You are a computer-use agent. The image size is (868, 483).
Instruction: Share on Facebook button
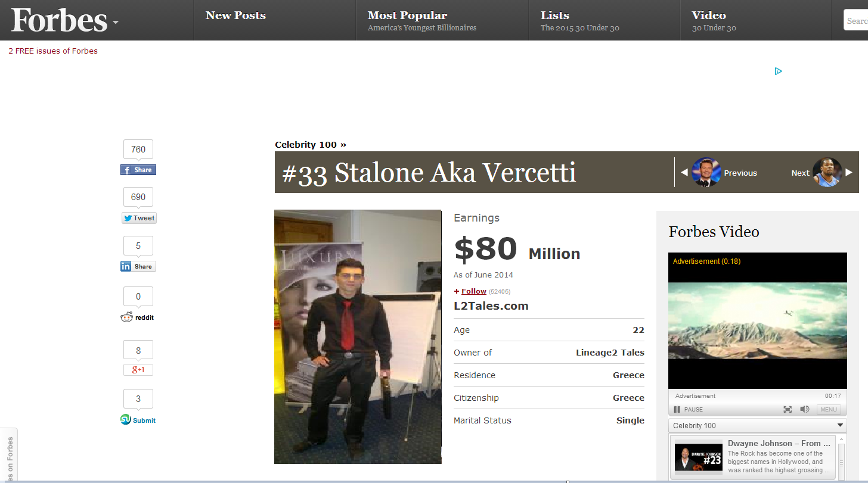coord(138,170)
